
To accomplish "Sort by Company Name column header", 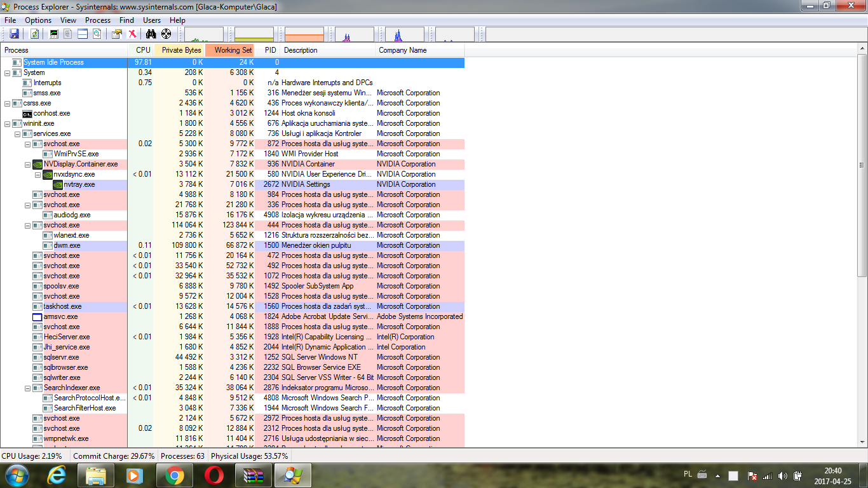I will click(420, 50).
